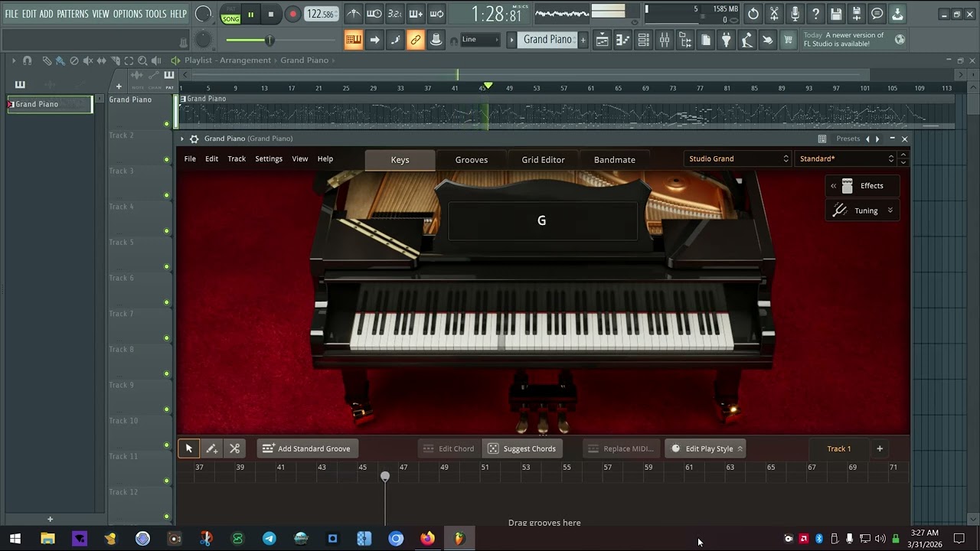Switch to the Grooves tab

472,159
